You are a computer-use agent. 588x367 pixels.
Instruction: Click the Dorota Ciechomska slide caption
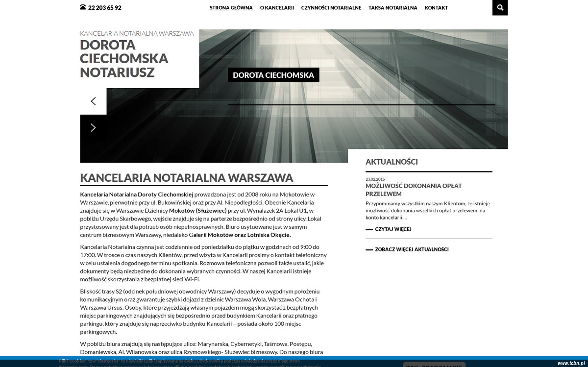tap(273, 75)
